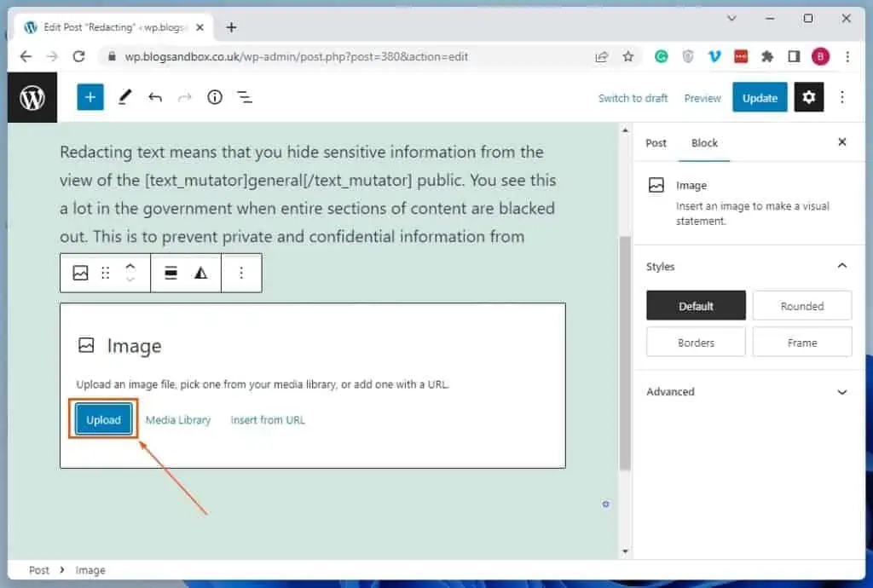Open the Media Library link
This screenshot has width=873, height=588.
pyautogui.click(x=178, y=419)
